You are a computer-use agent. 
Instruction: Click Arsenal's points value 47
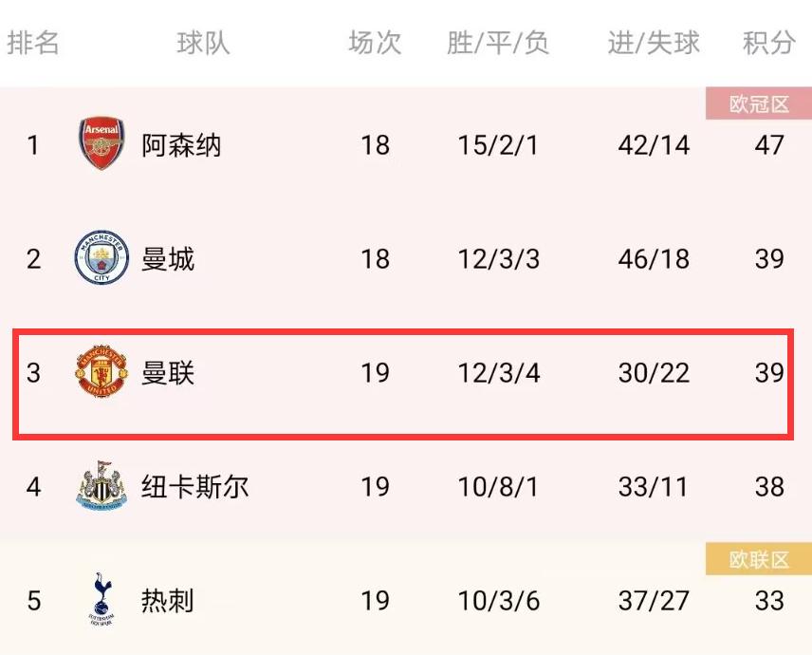(x=768, y=145)
